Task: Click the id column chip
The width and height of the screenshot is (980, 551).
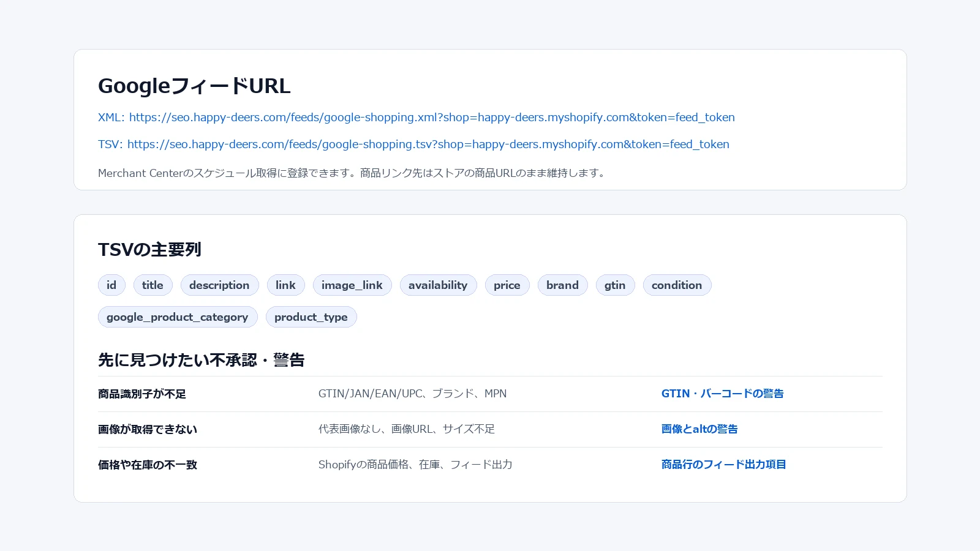Action: click(111, 285)
